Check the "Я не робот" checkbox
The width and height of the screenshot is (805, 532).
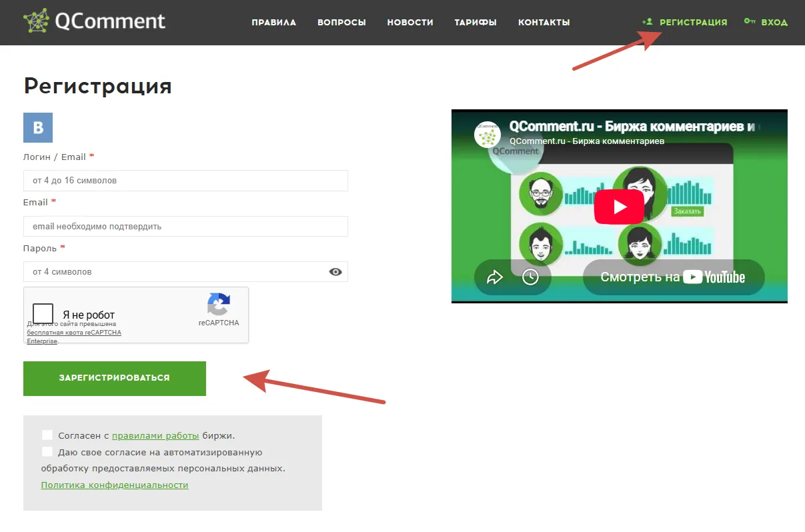(x=43, y=314)
